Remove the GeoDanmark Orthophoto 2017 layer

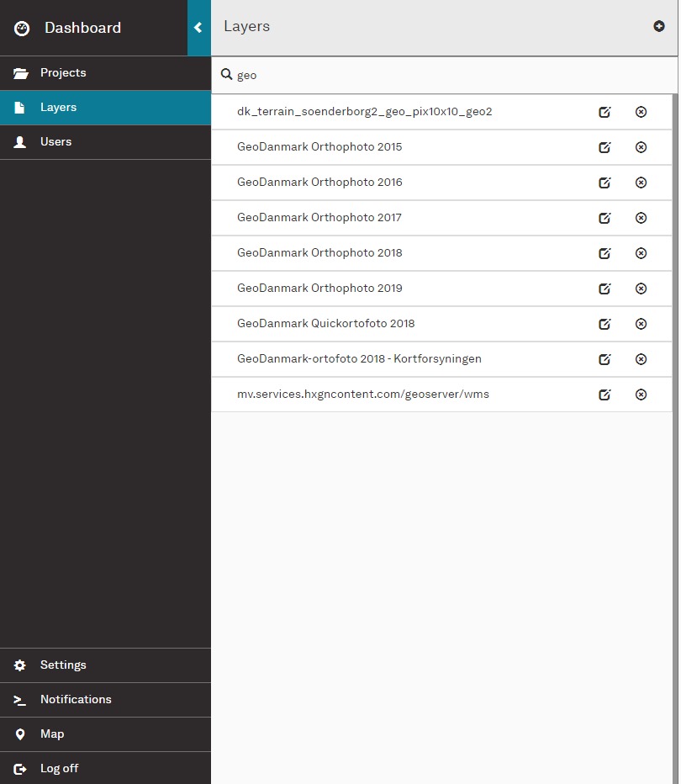click(x=641, y=218)
